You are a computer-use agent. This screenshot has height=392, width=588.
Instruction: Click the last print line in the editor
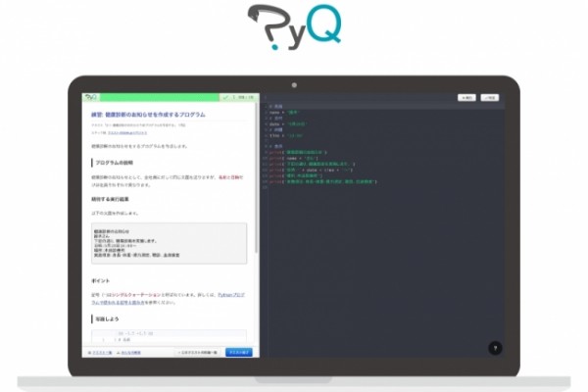pos(323,181)
